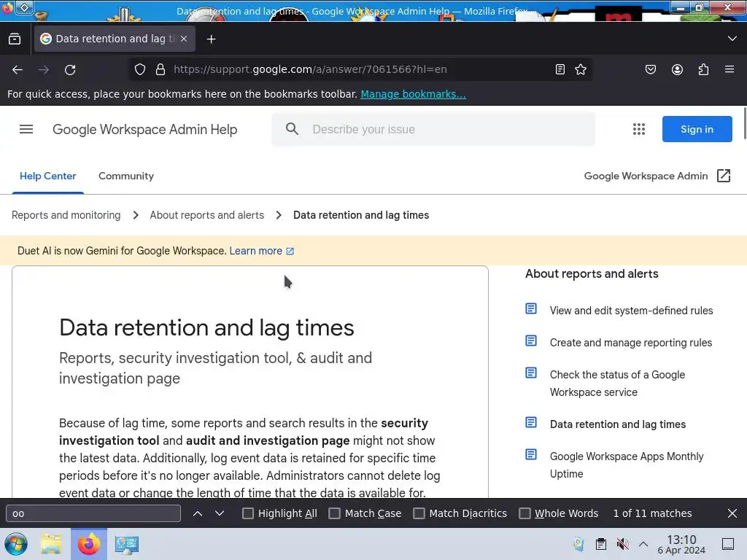The image size is (747, 560).
Task: View site security padlock info
Action: coord(160,69)
